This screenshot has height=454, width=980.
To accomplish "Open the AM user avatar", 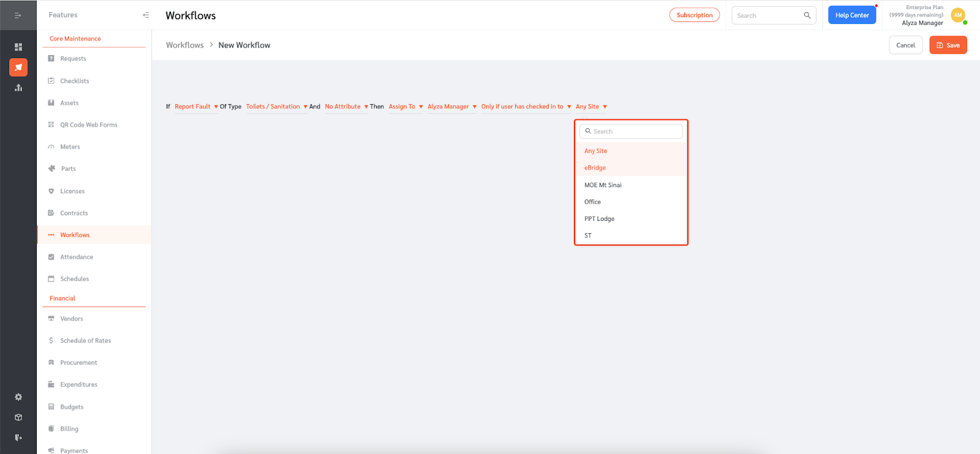I will coord(958,15).
